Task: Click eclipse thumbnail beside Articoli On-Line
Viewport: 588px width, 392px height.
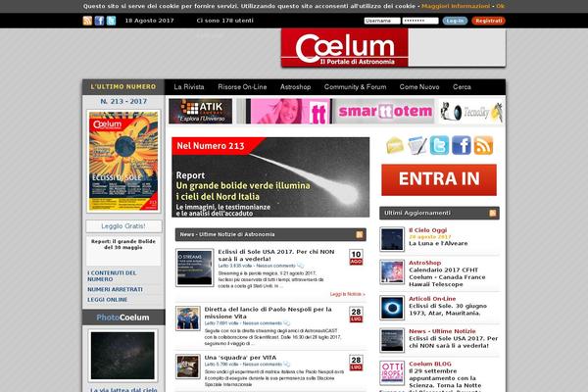Action: coord(392,308)
